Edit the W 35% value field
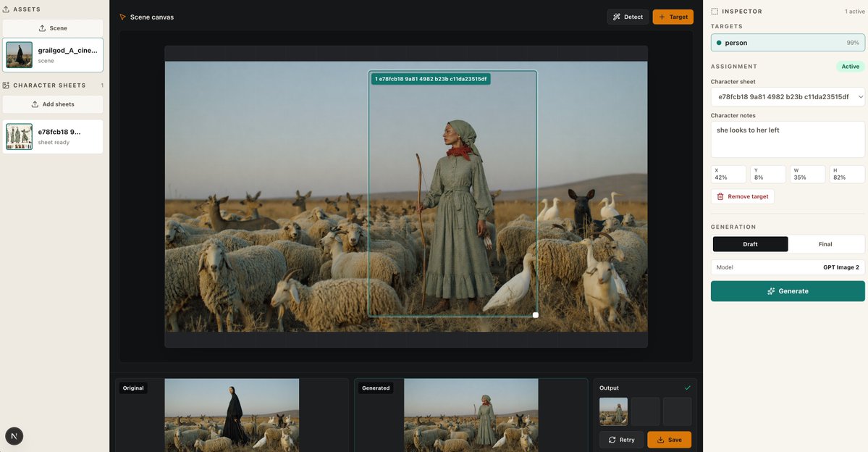 pos(807,174)
